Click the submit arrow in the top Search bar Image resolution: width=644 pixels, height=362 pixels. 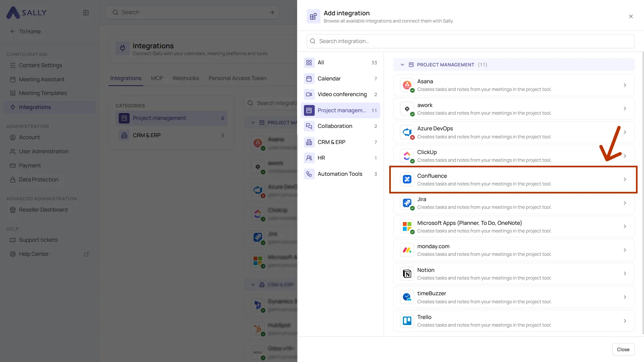pyautogui.click(x=272, y=12)
